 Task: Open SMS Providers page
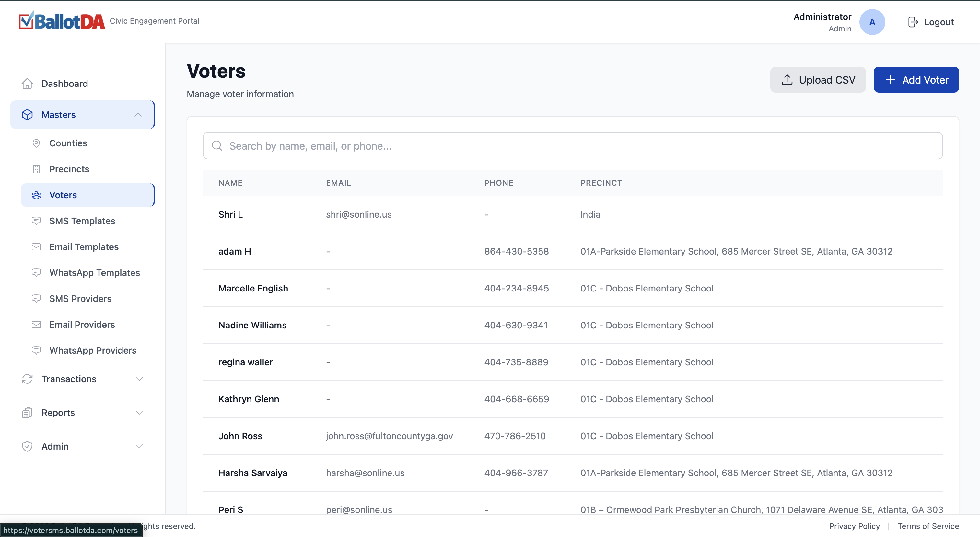click(87, 298)
